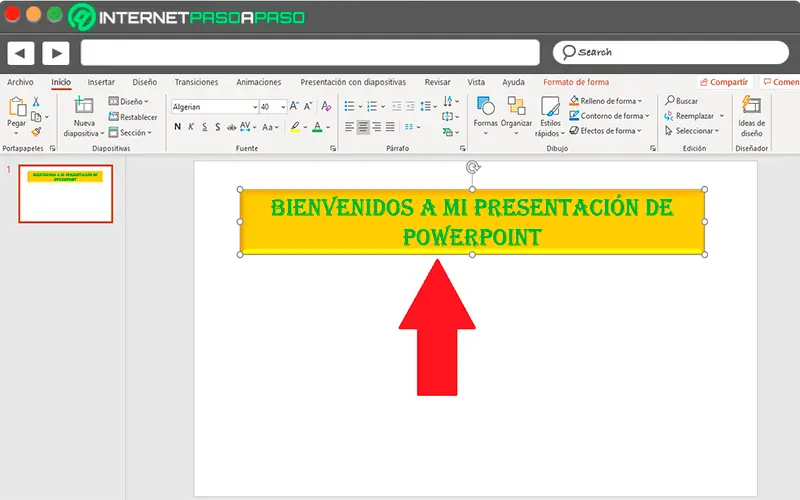The image size is (800, 500).
Task: Click the Pegar (paste) clipboard icon
Action: [16, 107]
